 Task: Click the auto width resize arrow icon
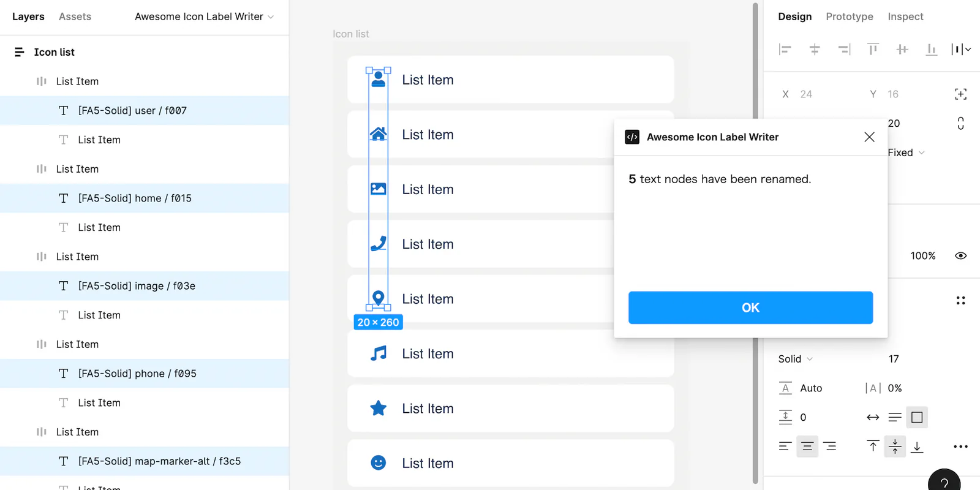pyautogui.click(x=873, y=417)
